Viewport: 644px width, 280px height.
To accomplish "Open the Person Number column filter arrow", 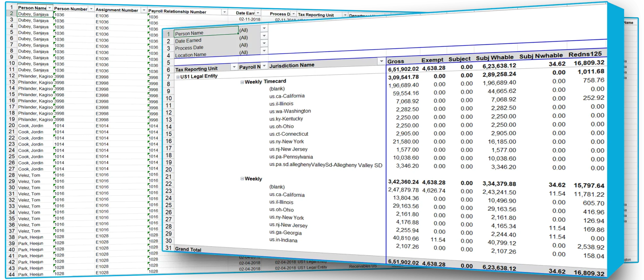I will [x=91, y=9].
